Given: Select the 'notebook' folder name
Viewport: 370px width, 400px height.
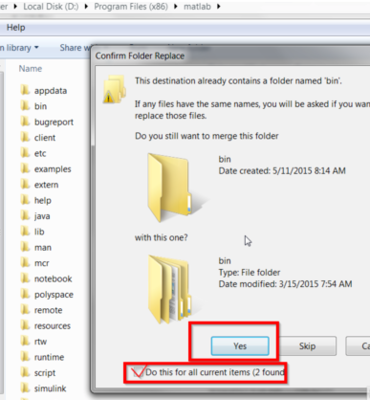Looking at the screenshot, I should [53, 279].
